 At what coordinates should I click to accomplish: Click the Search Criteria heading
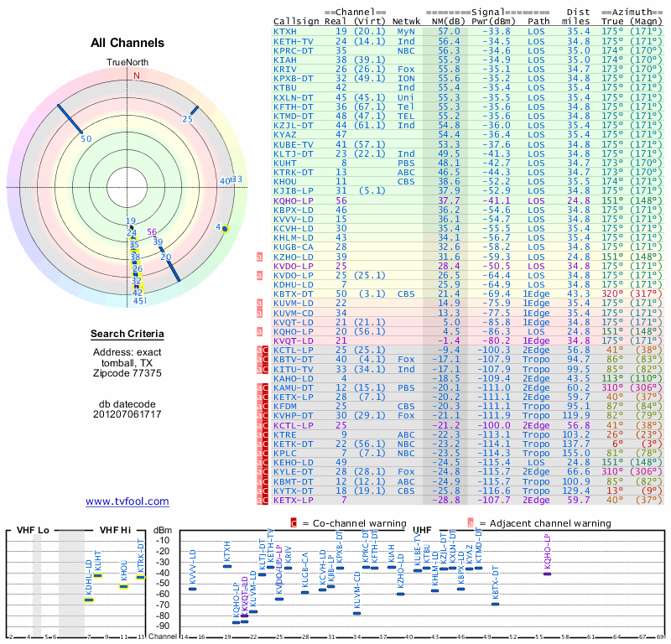[x=127, y=335]
